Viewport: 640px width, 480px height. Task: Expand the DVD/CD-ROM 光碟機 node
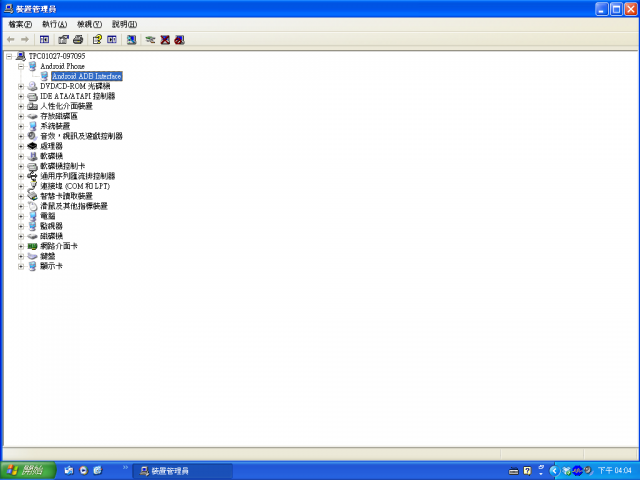pyautogui.click(x=21, y=87)
